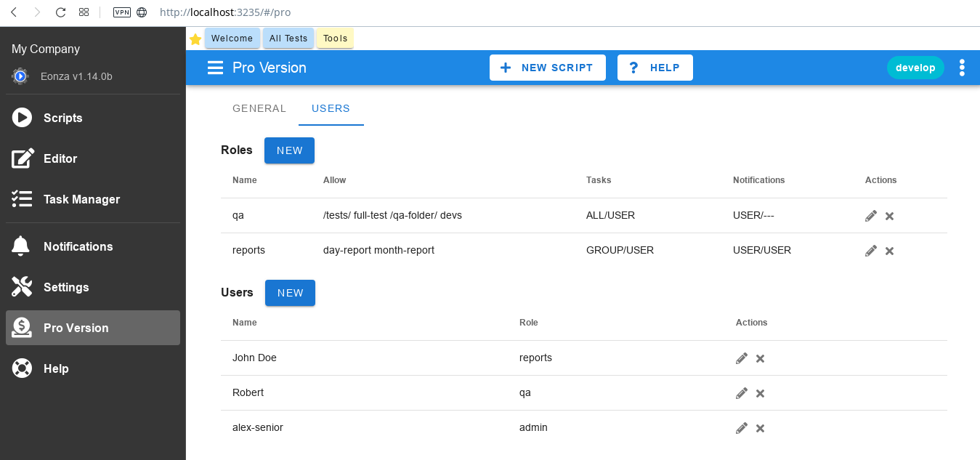Delete user alex-senior

click(x=760, y=428)
